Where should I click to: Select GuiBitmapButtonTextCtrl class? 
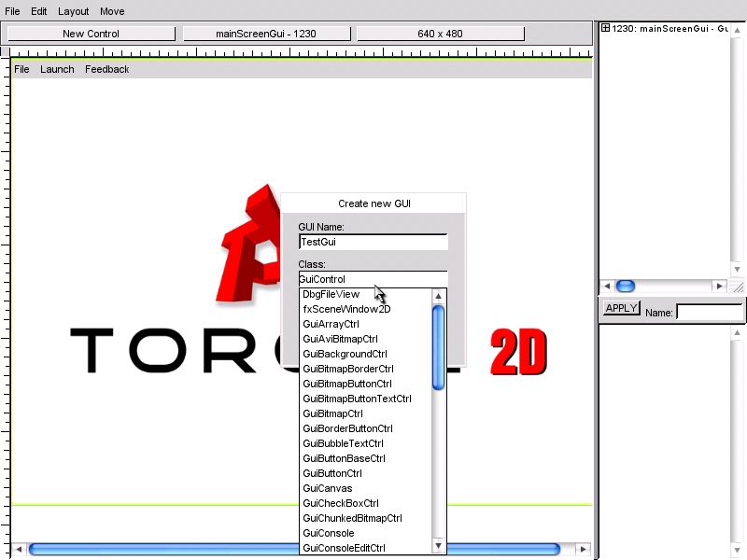365,399
